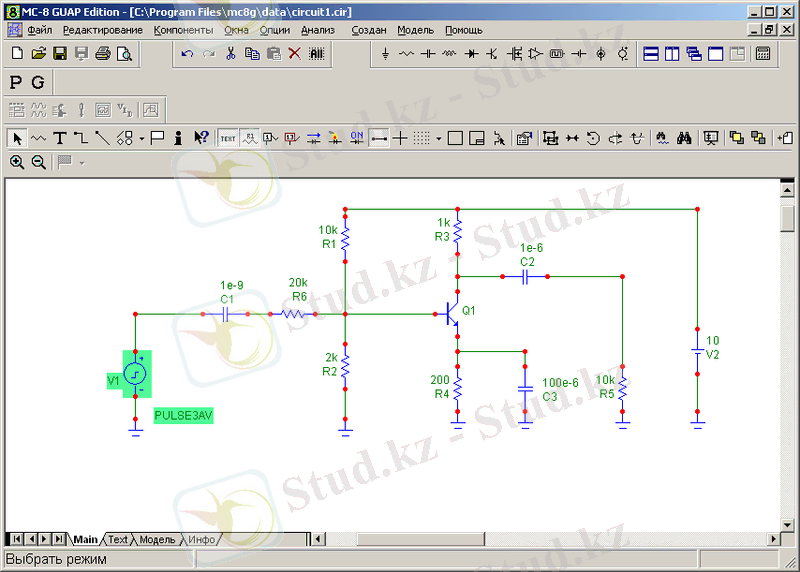This screenshot has height=572, width=800.
Task: Toggle attribute text display button beside TEXT
Action: tap(250, 137)
